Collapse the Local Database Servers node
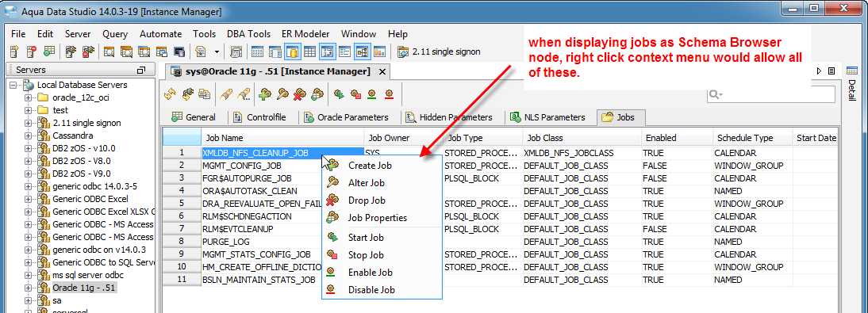 click(13, 85)
